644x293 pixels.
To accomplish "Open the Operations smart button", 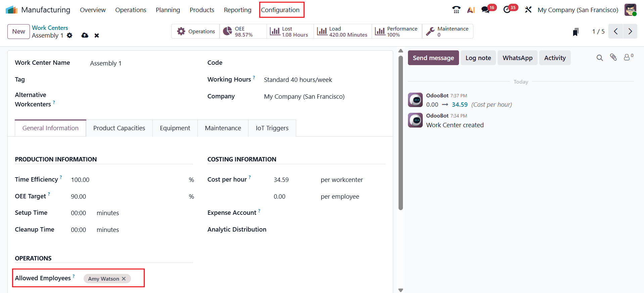I will [x=196, y=31].
